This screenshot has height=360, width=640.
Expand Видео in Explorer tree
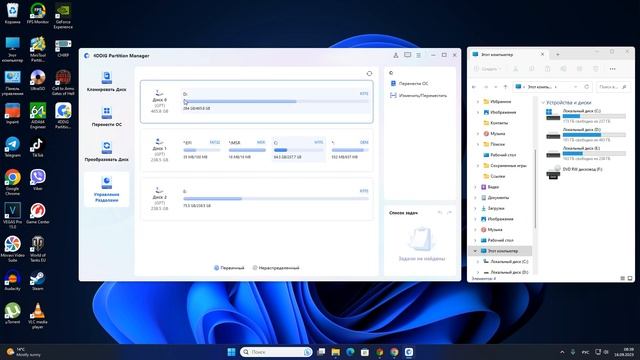(x=475, y=187)
